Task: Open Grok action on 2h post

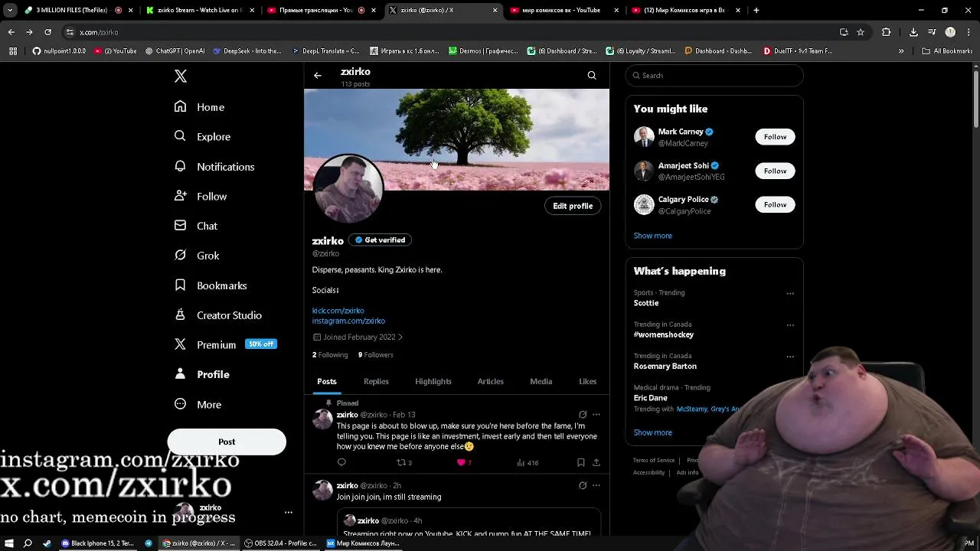Action: click(x=583, y=485)
